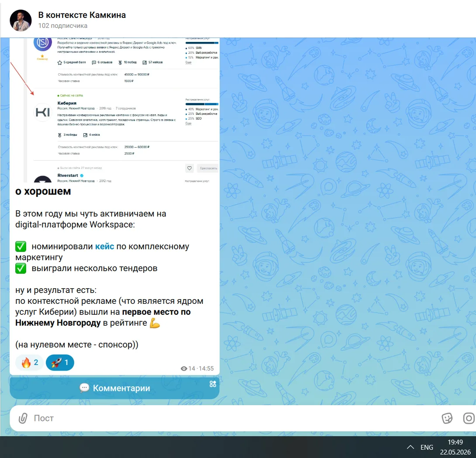Attach a file with the paperclip icon
The width and height of the screenshot is (476, 458).
(x=23, y=418)
